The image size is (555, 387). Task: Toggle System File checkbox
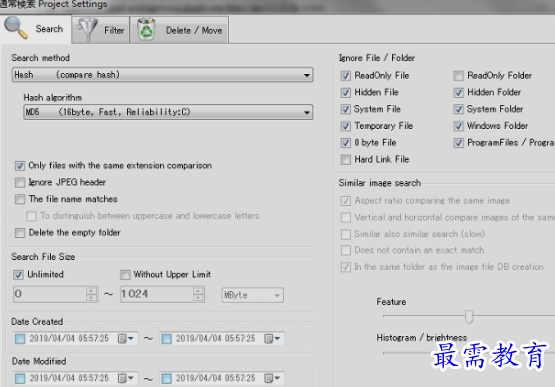346,109
